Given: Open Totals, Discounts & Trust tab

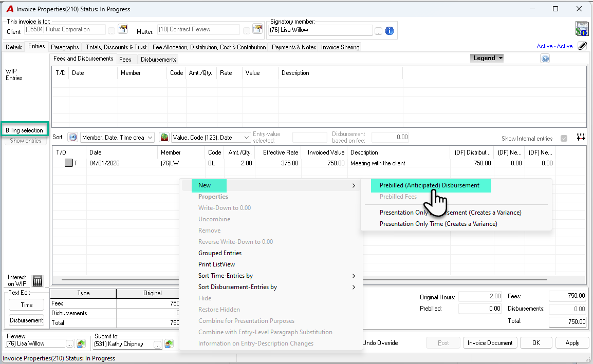Looking at the screenshot, I should click(x=116, y=47).
